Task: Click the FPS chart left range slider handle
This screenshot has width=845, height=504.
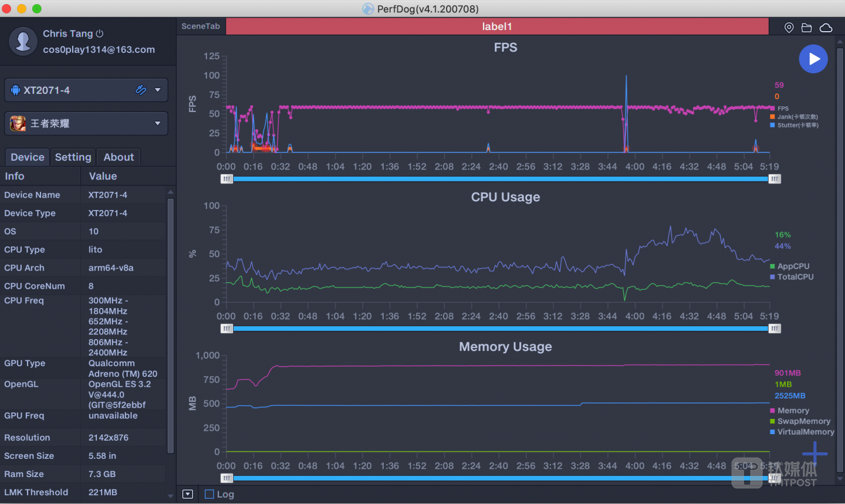Action: tap(227, 179)
